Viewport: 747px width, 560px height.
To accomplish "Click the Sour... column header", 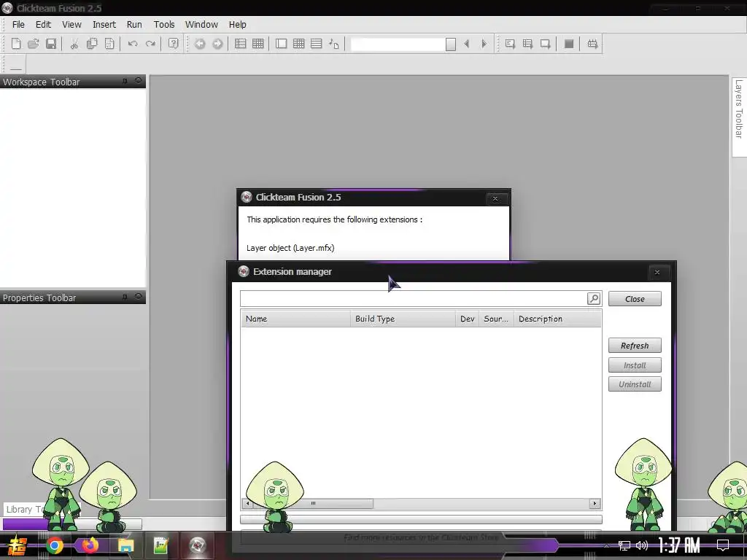I will pos(496,319).
